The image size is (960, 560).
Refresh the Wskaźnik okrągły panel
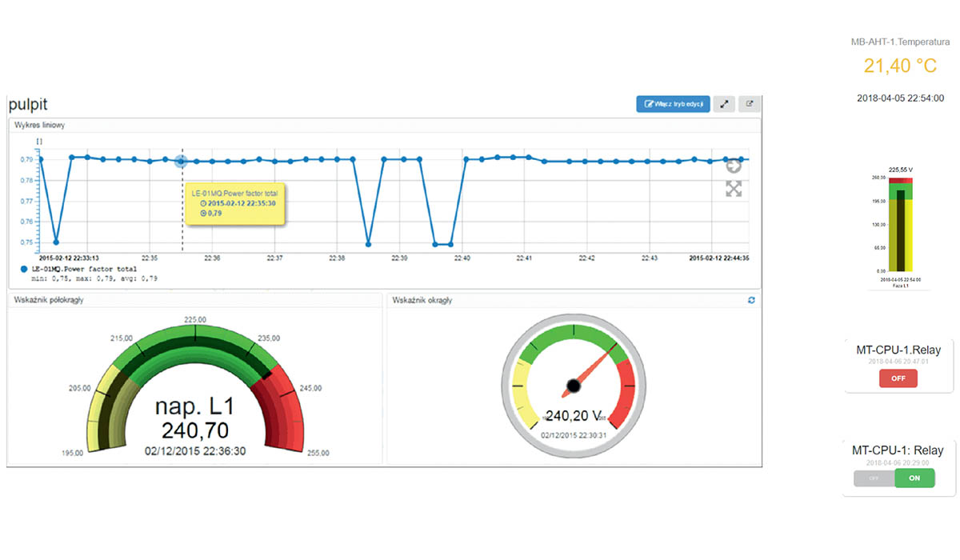(x=751, y=300)
